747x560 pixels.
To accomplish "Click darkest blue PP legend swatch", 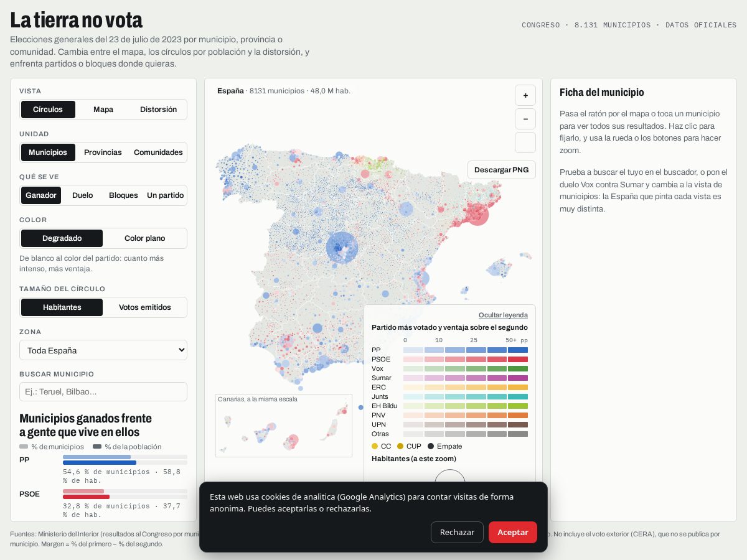I will click(x=518, y=350).
